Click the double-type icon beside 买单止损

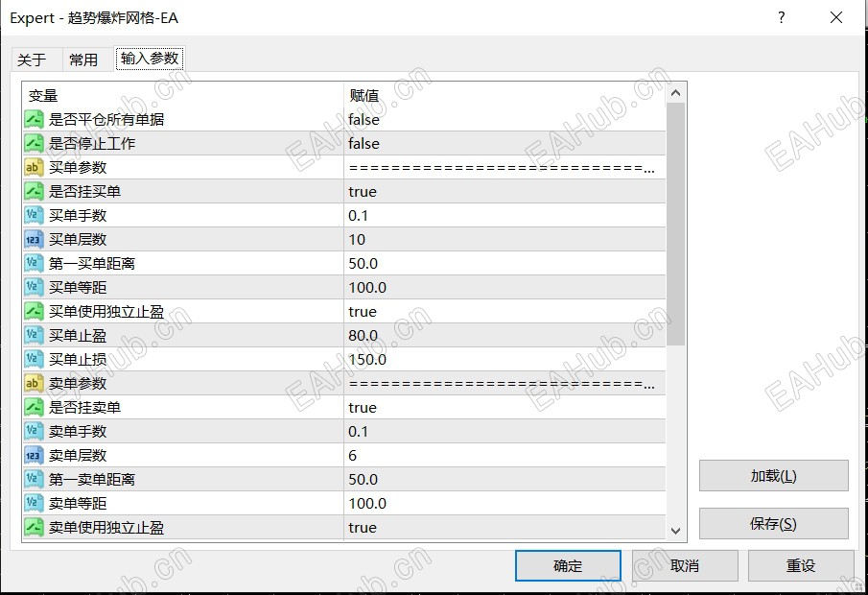[34, 360]
